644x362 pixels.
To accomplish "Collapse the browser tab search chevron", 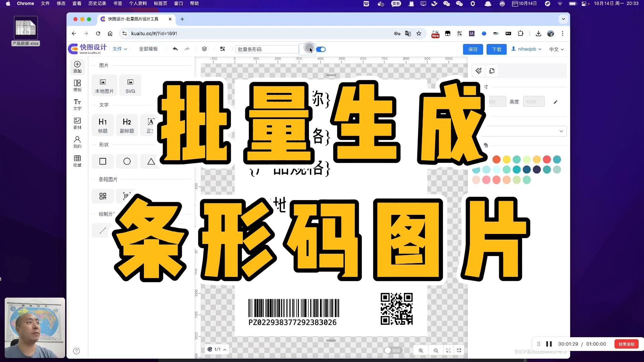I will [x=563, y=19].
